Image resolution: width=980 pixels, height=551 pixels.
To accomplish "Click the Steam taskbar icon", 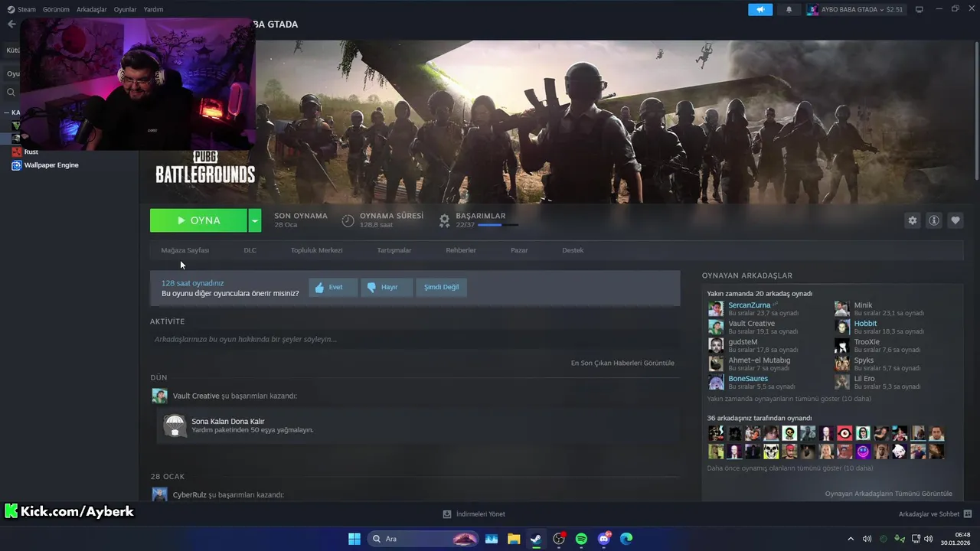I will click(536, 539).
